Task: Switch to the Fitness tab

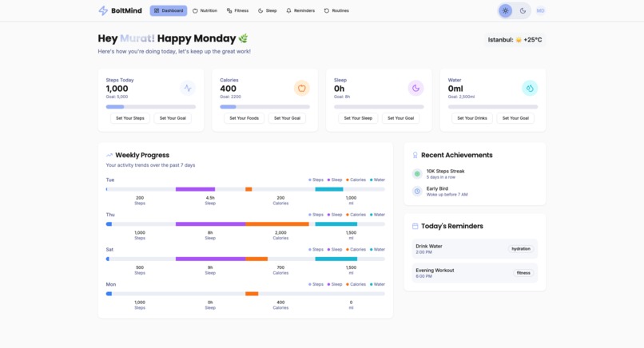Action: pyautogui.click(x=237, y=10)
